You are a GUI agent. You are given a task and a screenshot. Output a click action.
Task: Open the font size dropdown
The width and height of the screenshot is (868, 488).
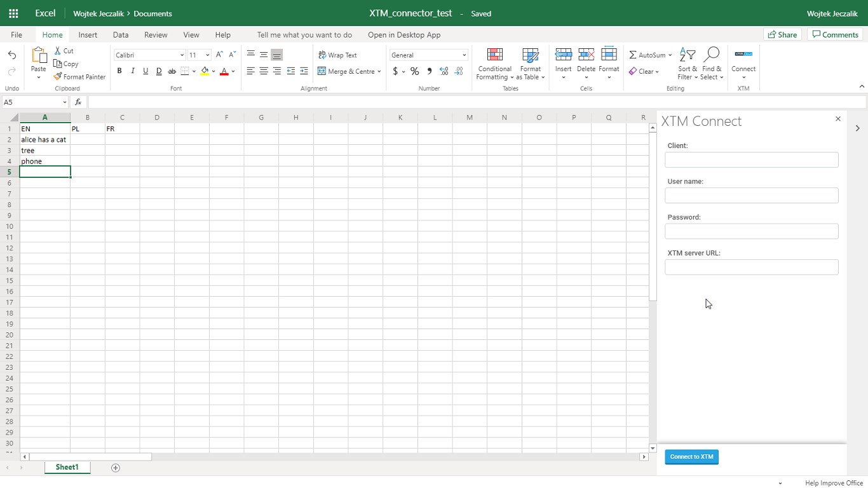tap(207, 55)
